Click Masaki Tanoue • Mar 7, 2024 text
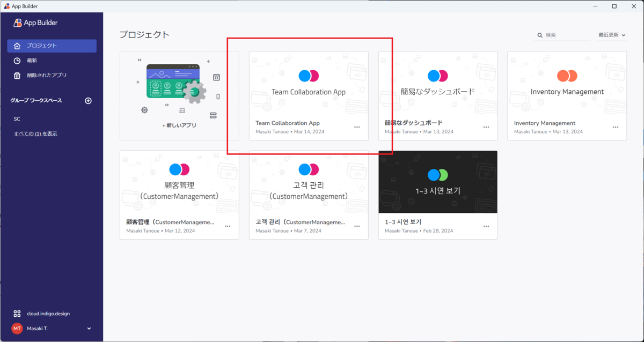 pos(288,231)
